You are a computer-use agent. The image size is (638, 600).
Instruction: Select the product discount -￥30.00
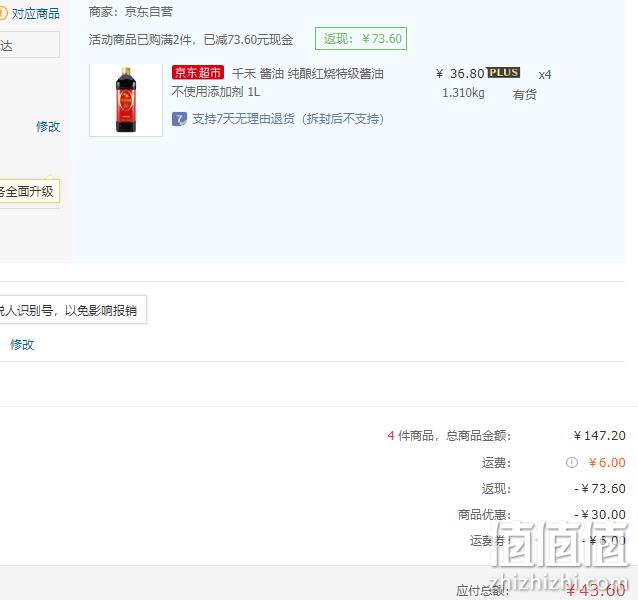(x=600, y=515)
